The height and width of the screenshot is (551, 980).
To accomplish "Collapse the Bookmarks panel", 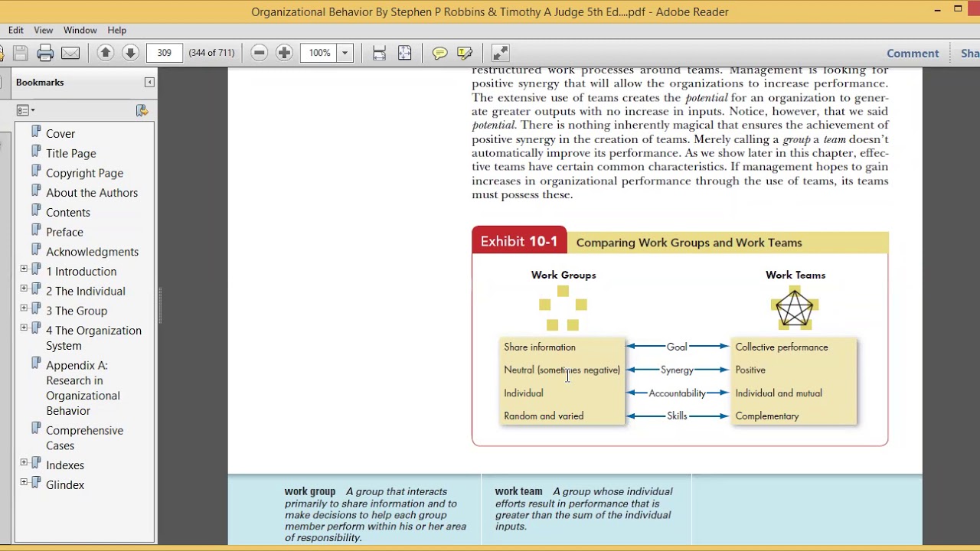I will click(149, 82).
